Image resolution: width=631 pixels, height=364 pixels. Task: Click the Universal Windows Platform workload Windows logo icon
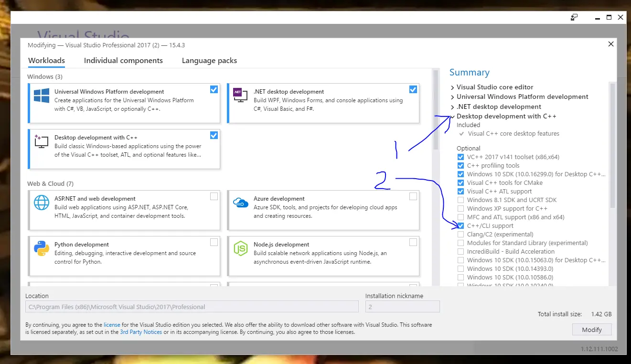(x=42, y=96)
